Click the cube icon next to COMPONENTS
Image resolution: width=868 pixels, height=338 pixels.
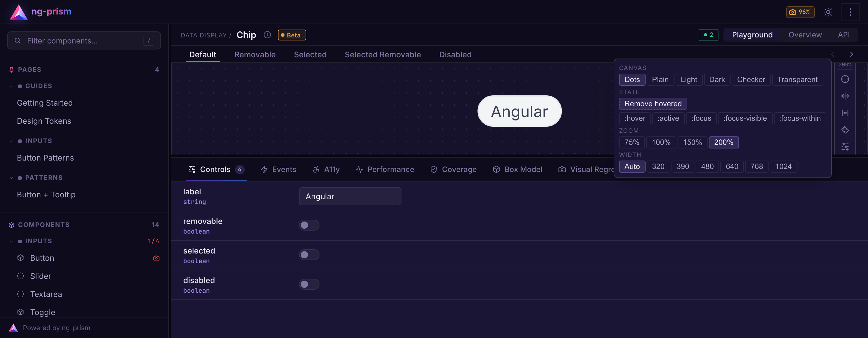point(11,225)
